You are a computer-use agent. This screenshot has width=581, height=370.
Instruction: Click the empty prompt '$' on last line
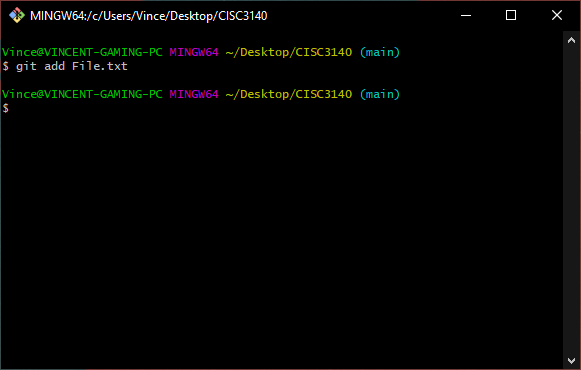tap(6, 108)
